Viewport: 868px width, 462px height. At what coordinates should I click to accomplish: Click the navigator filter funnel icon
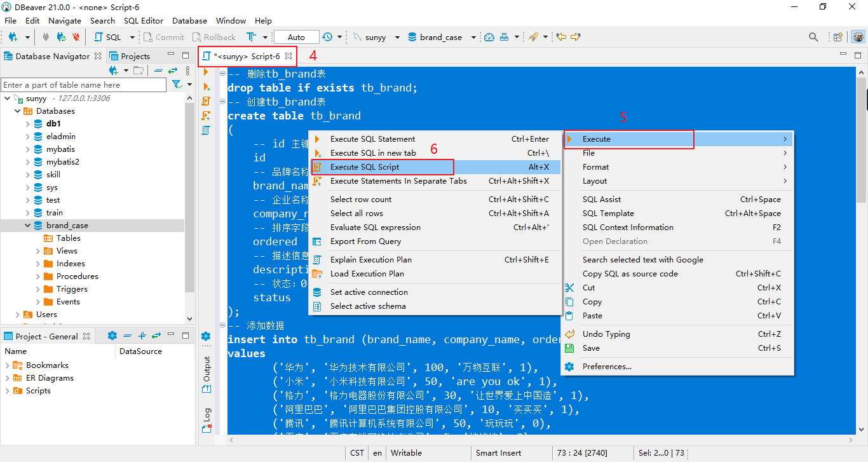pyautogui.click(x=176, y=85)
